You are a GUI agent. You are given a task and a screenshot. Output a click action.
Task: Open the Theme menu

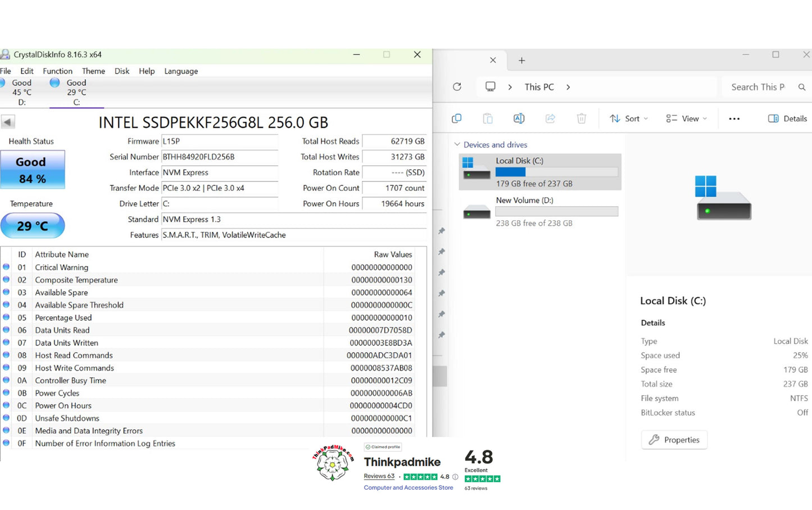pos(93,71)
